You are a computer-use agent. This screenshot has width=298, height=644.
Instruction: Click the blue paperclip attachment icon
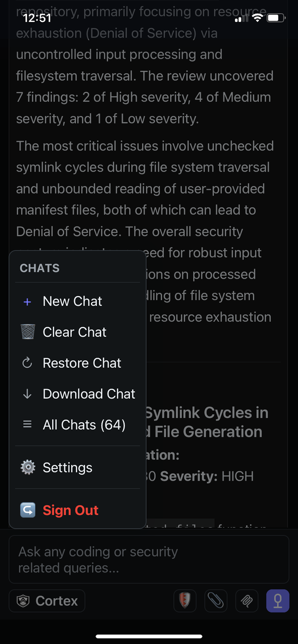(x=216, y=601)
